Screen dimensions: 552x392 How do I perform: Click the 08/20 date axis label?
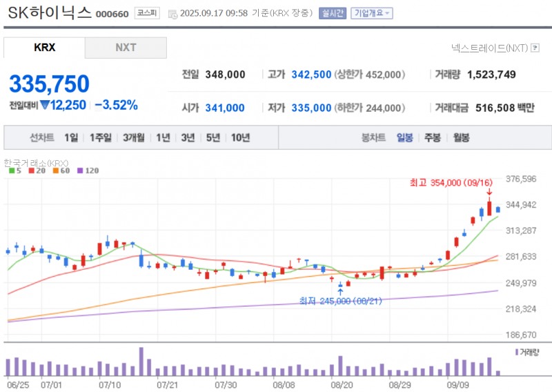(x=342, y=385)
